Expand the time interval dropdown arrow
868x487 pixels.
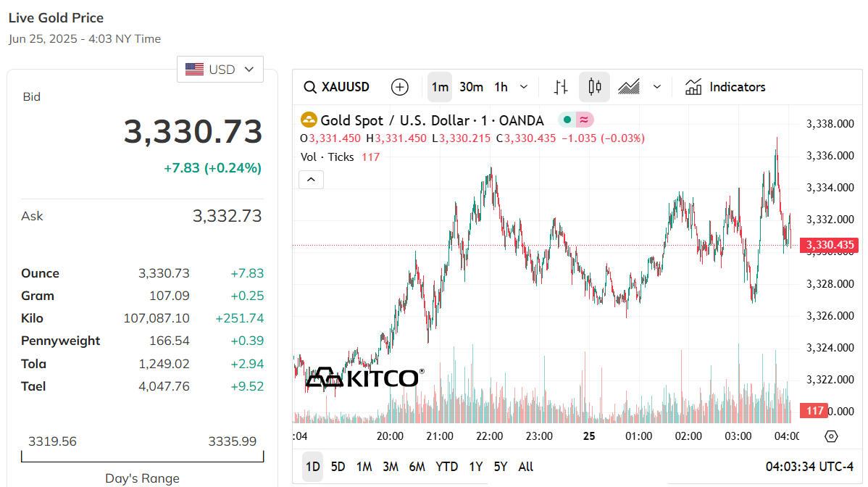(x=524, y=87)
